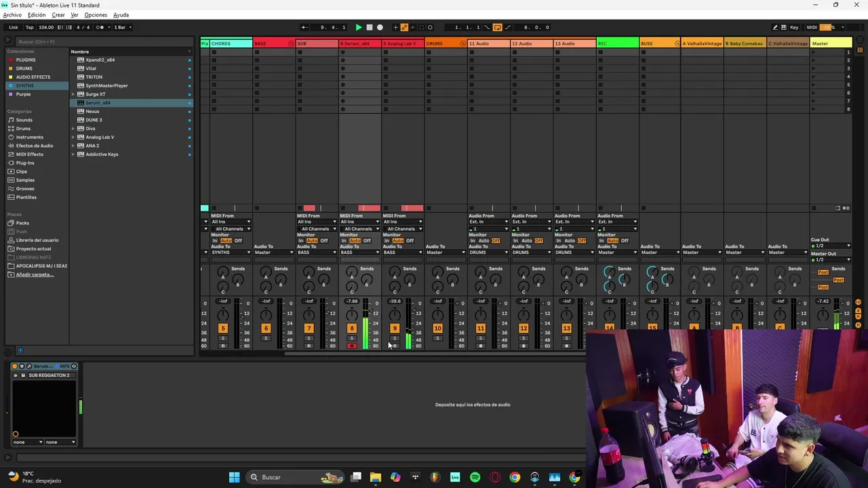This screenshot has width=868, height=488.
Task: Open Librería del usuario
Action: click(x=37, y=240)
